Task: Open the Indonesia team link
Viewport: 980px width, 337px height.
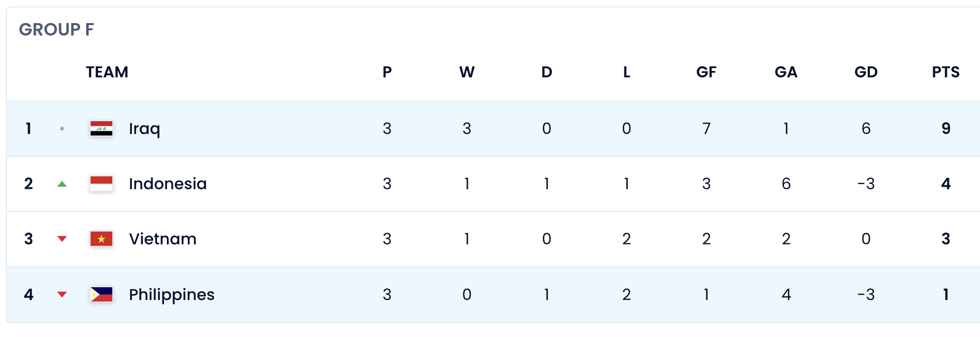Action: [168, 184]
